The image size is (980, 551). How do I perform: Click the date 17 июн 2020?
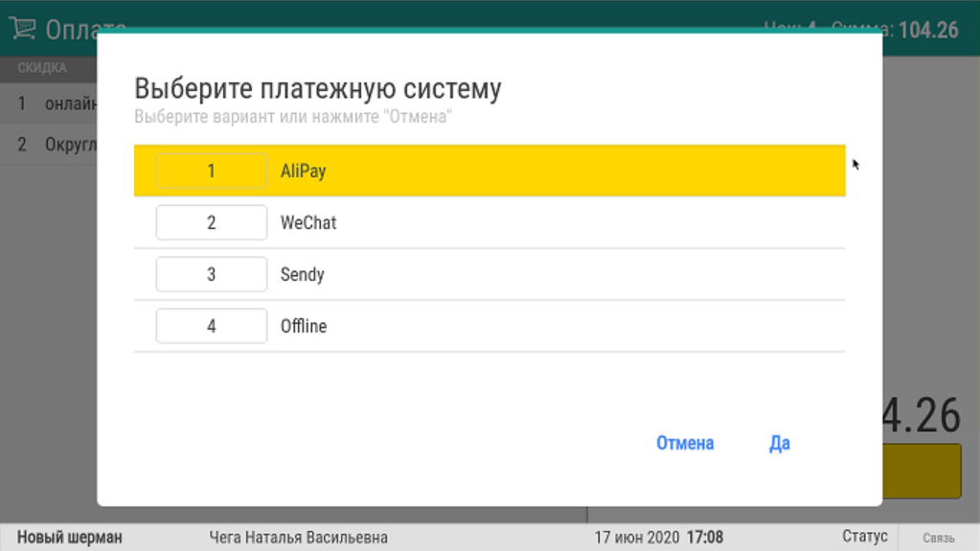636,538
